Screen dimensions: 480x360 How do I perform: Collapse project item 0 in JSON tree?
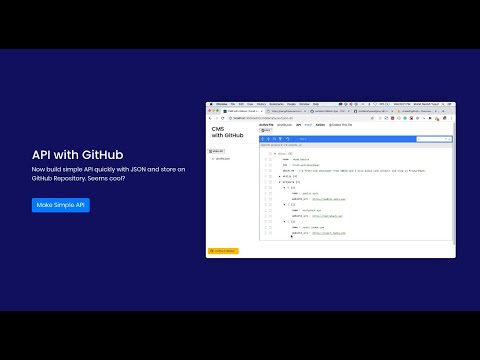284,188
